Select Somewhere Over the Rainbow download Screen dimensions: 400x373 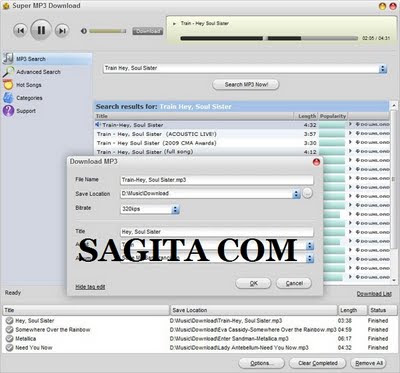coord(200,330)
